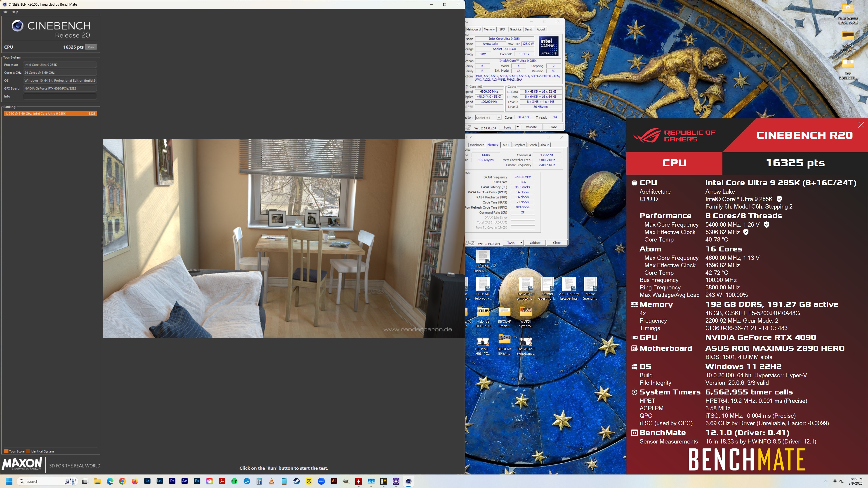
Task: Click the Your Score orange legend swatch
Action: pyautogui.click(x=6, y=451)
